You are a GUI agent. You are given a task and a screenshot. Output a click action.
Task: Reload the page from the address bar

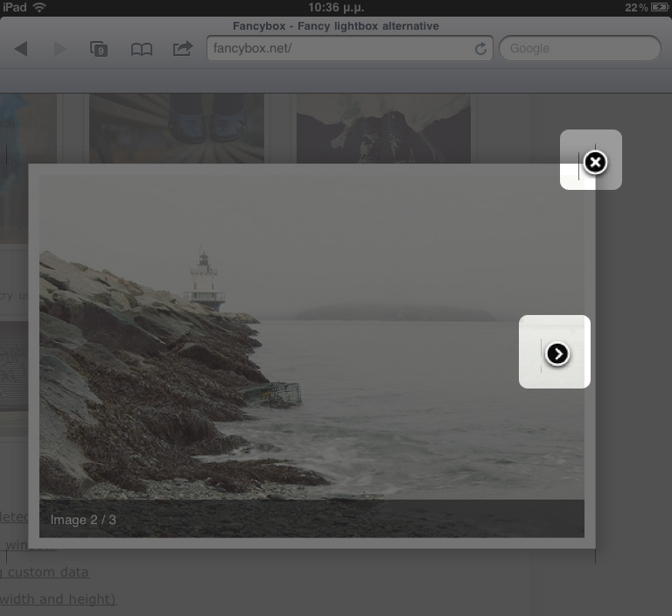point(480,49)
